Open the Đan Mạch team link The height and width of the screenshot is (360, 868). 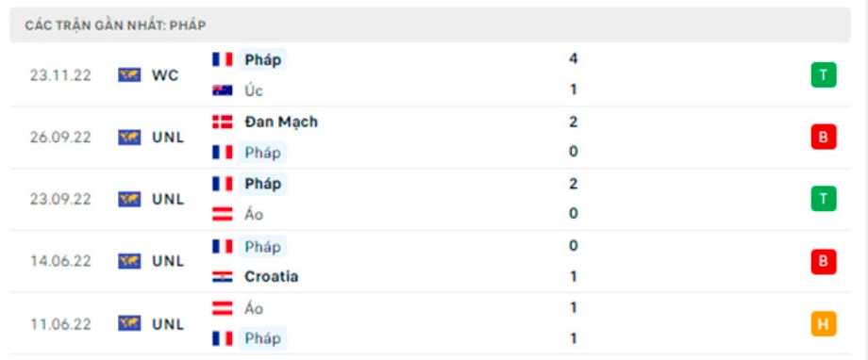pos(281,122)
